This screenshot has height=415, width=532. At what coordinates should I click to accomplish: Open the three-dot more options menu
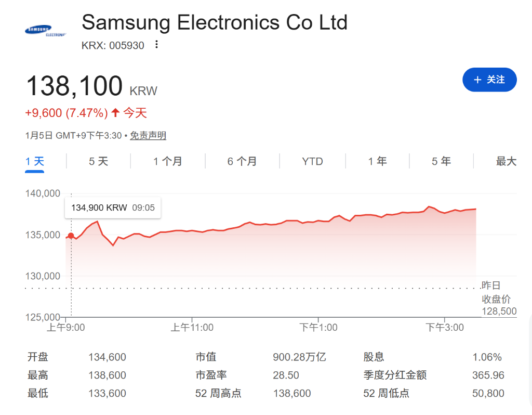(x=156, y=45)
